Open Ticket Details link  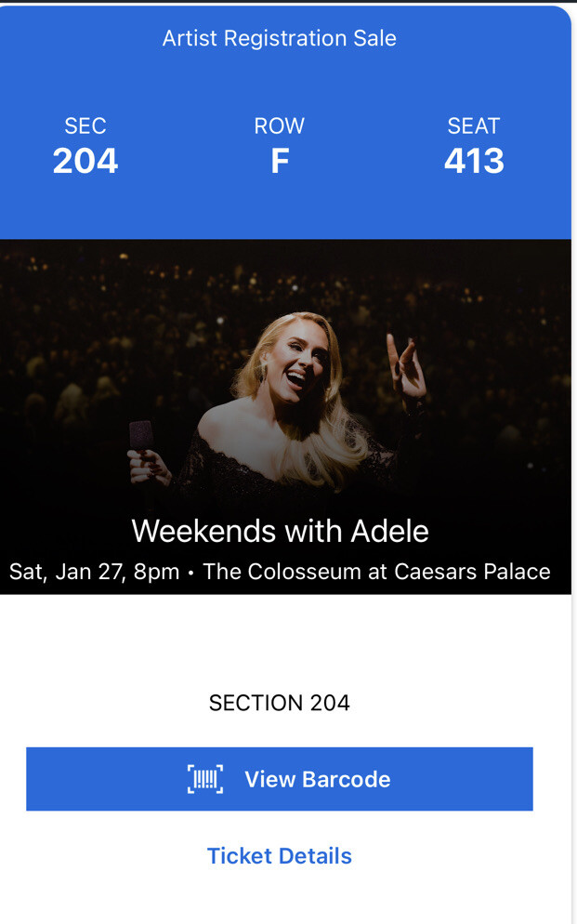tap(279, 855)
